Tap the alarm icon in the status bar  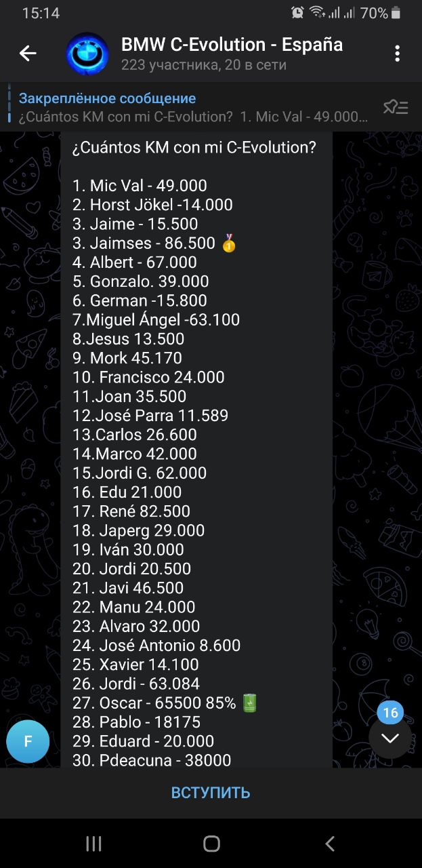(x=297, y=13)
